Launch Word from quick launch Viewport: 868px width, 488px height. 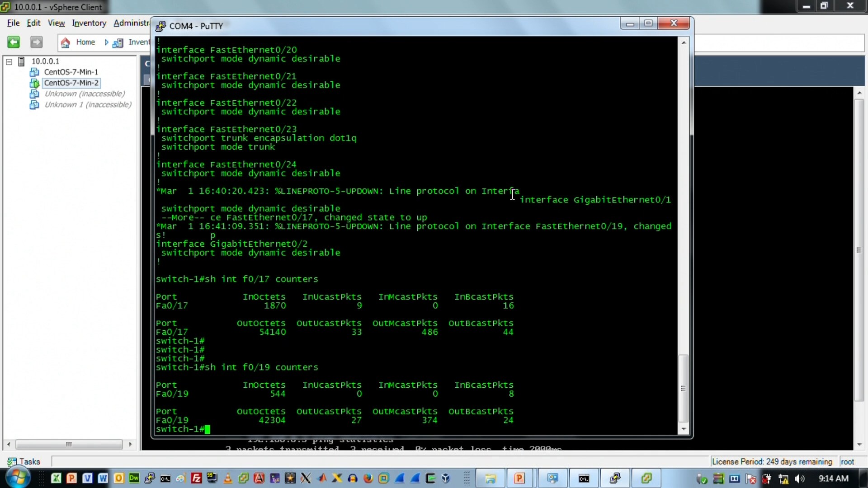point(103,478)
